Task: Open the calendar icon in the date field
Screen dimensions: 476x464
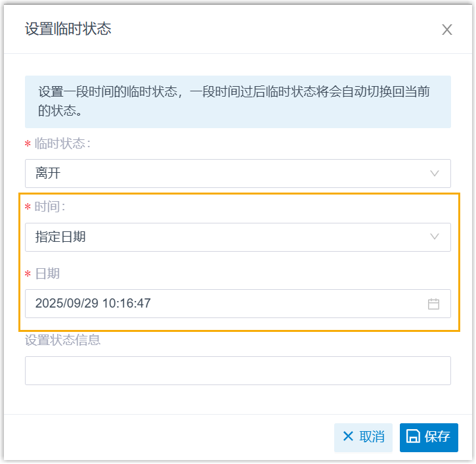Action: (433, 304)
